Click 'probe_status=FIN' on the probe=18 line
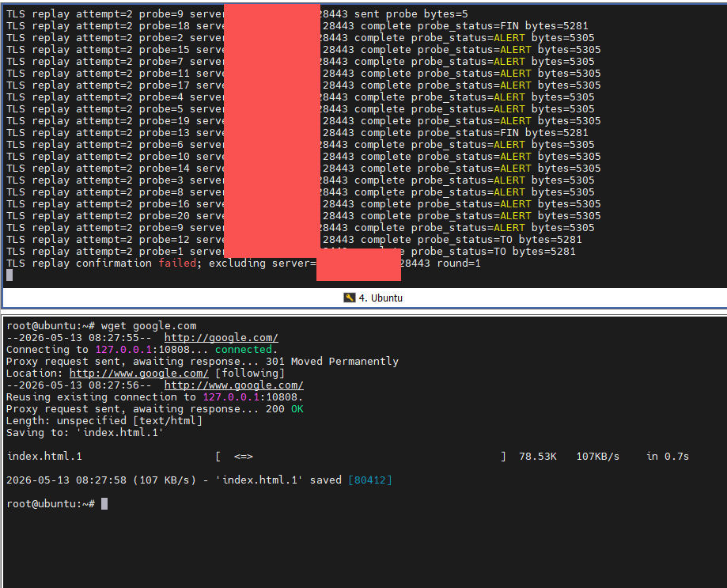This screenshot has height=588, width=727. coord(468,26)
